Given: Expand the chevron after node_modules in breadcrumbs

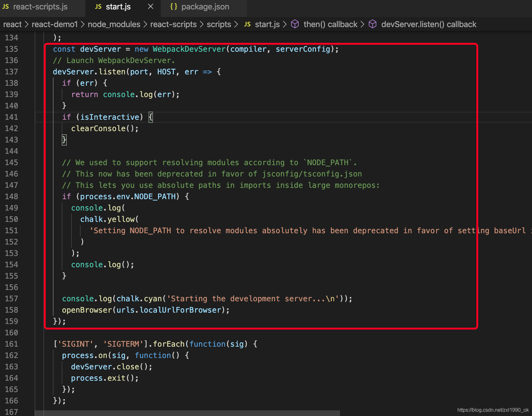Looking at the screenshot, I should point(144,24).
